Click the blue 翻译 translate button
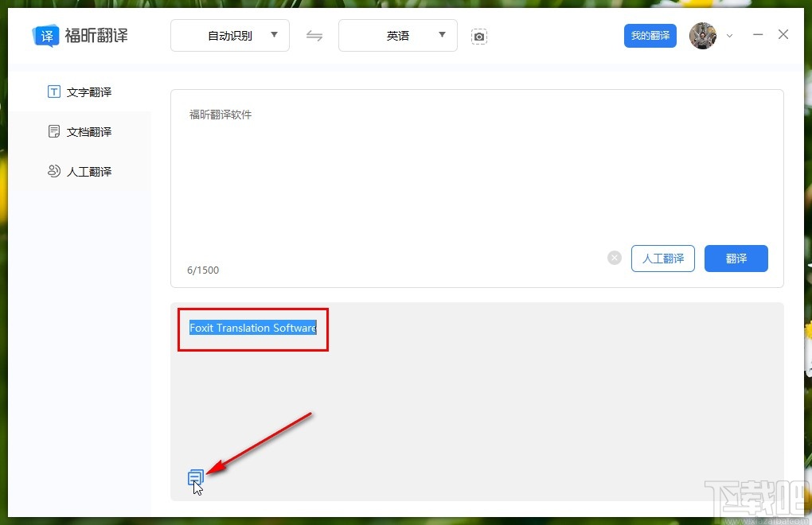Screen dimensions: 812x525 736,258
